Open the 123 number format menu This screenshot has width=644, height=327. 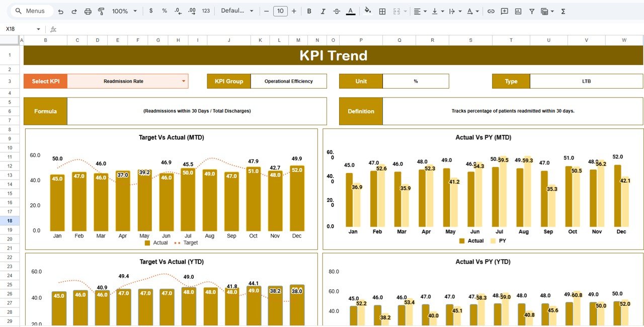click(206, 11)
